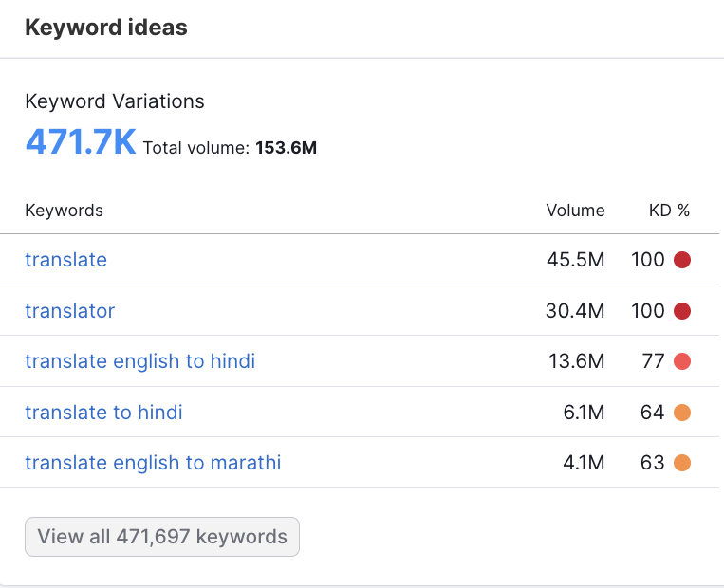724x588 pixels.
Task: Click the red KD dot for translator
Action: coord(681,311)
